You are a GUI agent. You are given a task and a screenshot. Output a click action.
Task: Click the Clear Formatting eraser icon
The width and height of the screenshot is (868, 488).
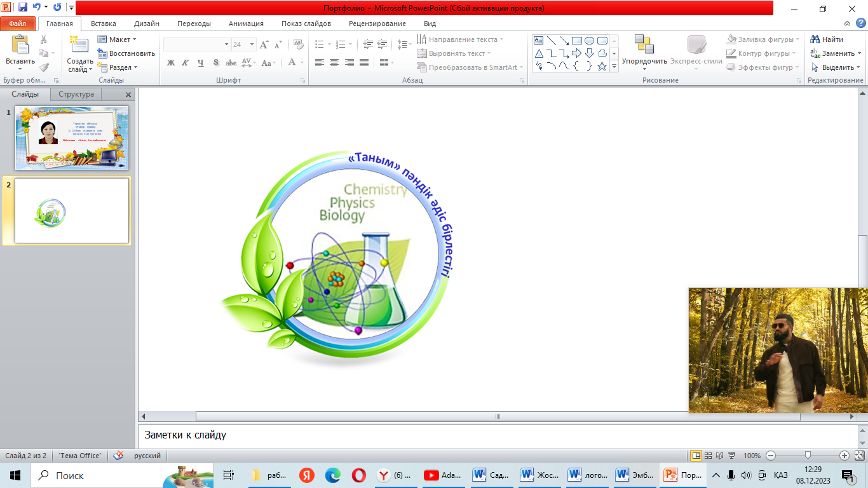[x=298, y=44]
